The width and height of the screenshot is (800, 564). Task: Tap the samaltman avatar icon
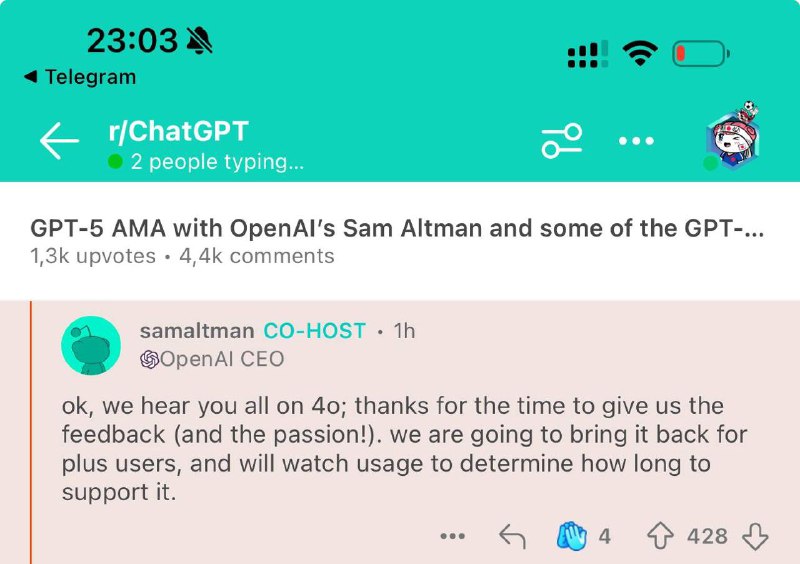pos(91,346)
